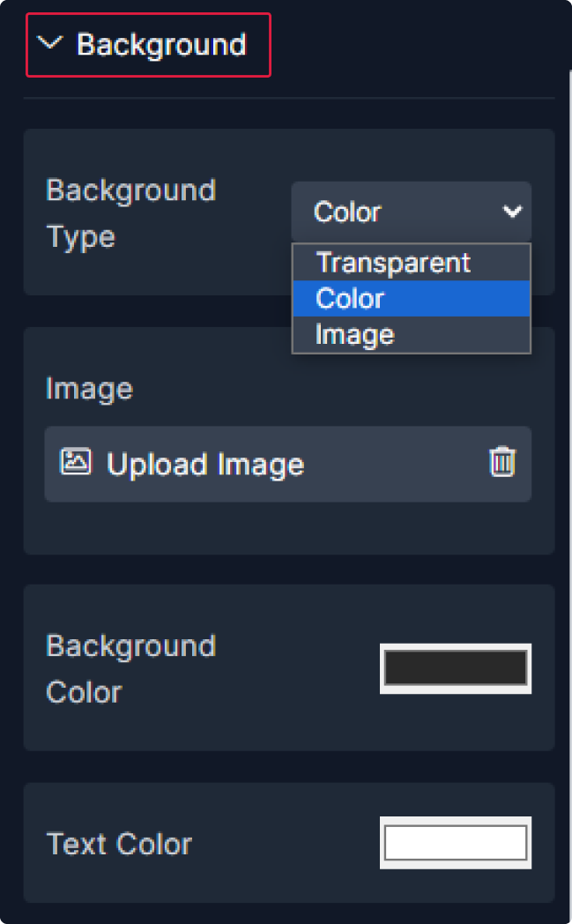This screenshot has height=924, width=572.
Task: Pick Image from the dropdown list
Action: [x=355, y=335]
